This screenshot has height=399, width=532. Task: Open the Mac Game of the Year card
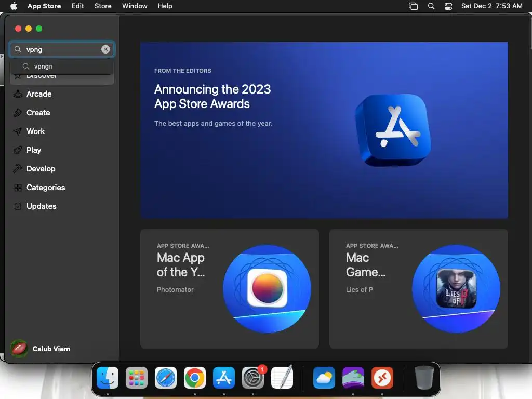pyautogui.click(x=418, y=289)
